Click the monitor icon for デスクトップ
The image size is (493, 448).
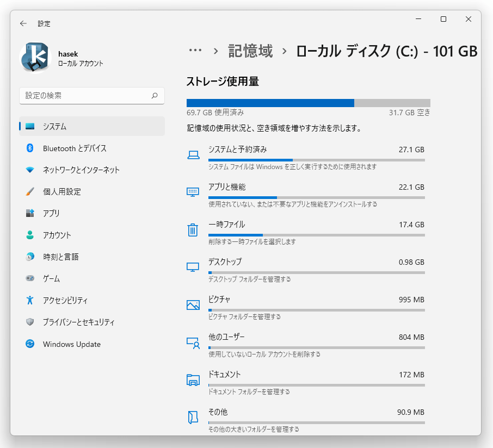click(x=193, y=267)
